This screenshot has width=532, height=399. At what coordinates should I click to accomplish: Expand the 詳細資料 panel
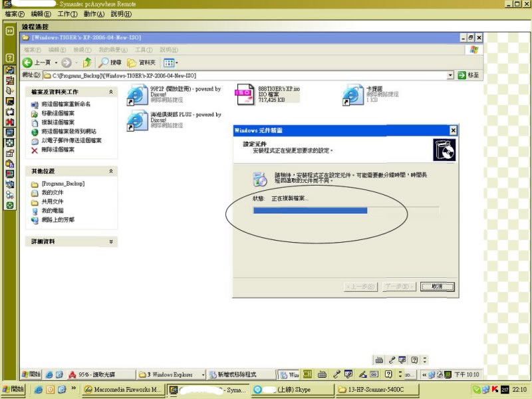111,241
